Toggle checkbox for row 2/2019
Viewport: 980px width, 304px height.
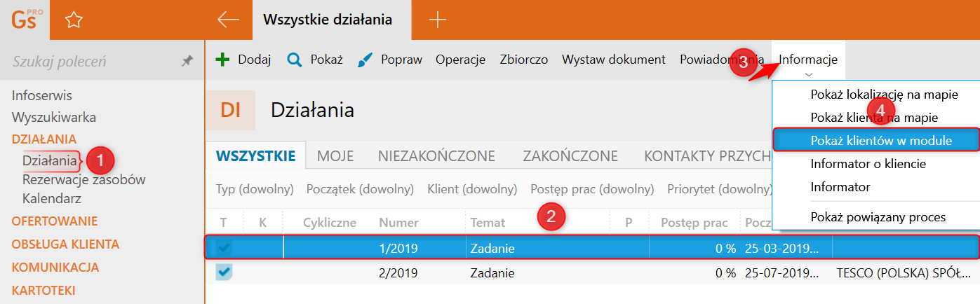click(224, 272)
